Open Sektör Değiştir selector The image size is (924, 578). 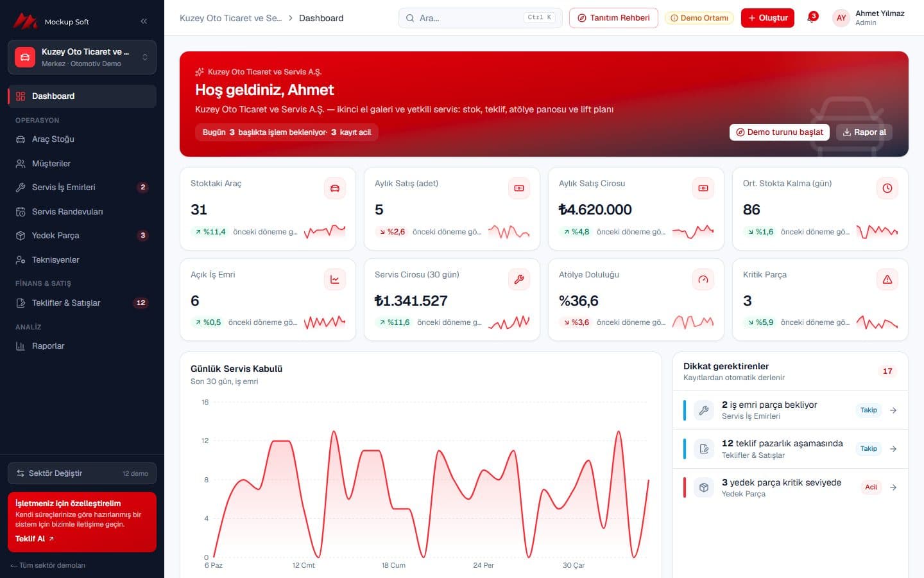(x=82, y=473)
